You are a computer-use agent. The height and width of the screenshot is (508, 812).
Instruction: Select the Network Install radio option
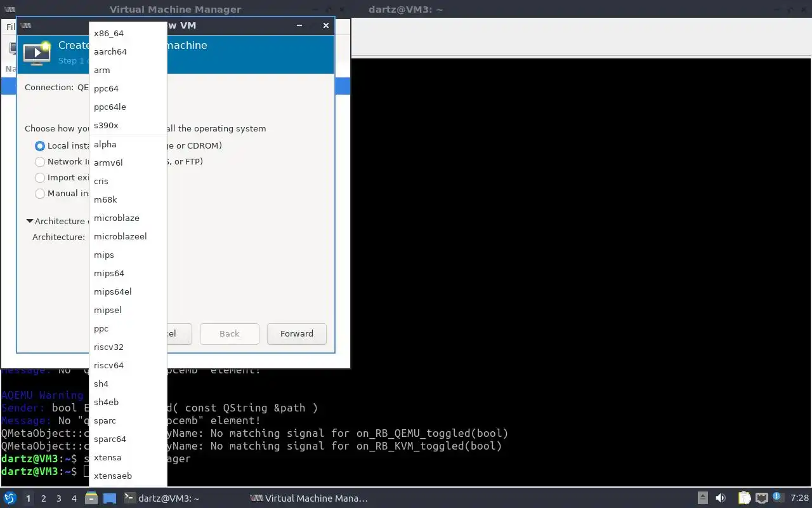pos(40,161)
